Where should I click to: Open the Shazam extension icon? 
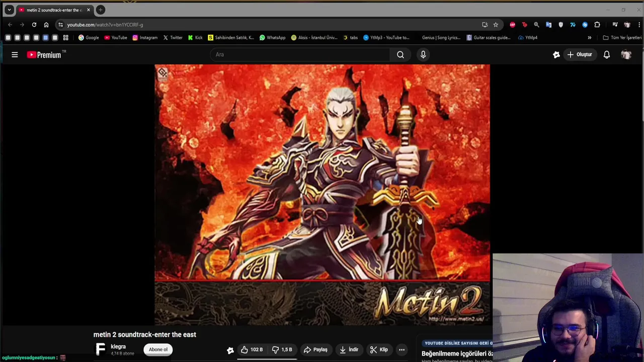585,25
